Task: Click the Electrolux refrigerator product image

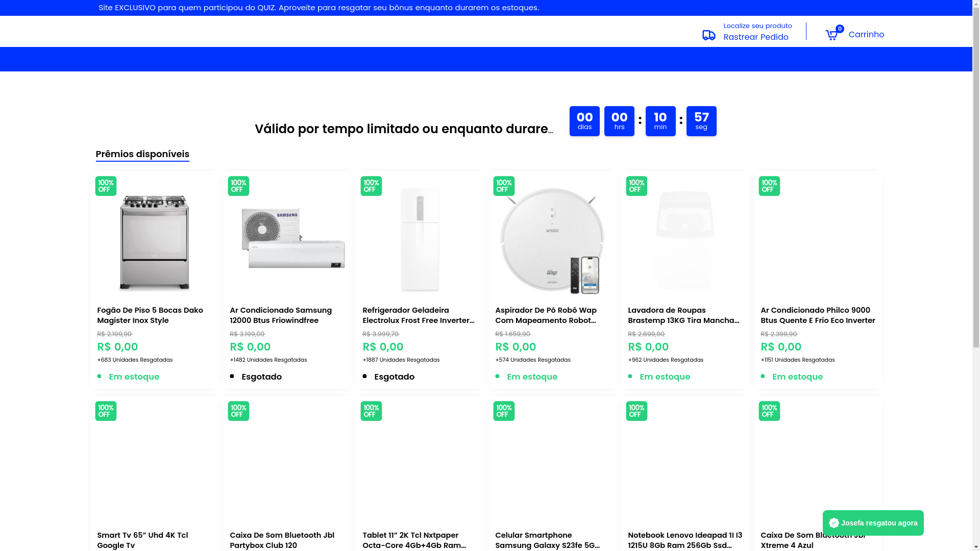Action: [420, 240]
